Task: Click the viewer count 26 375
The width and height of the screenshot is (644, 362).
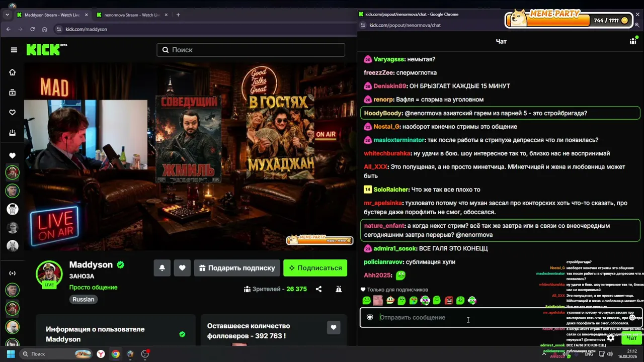Action: point(296,289)
